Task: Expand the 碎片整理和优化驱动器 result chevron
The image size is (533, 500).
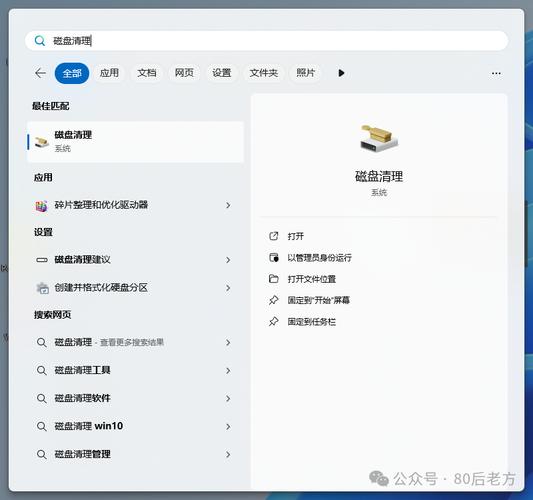Action: [x=228, y=205]
